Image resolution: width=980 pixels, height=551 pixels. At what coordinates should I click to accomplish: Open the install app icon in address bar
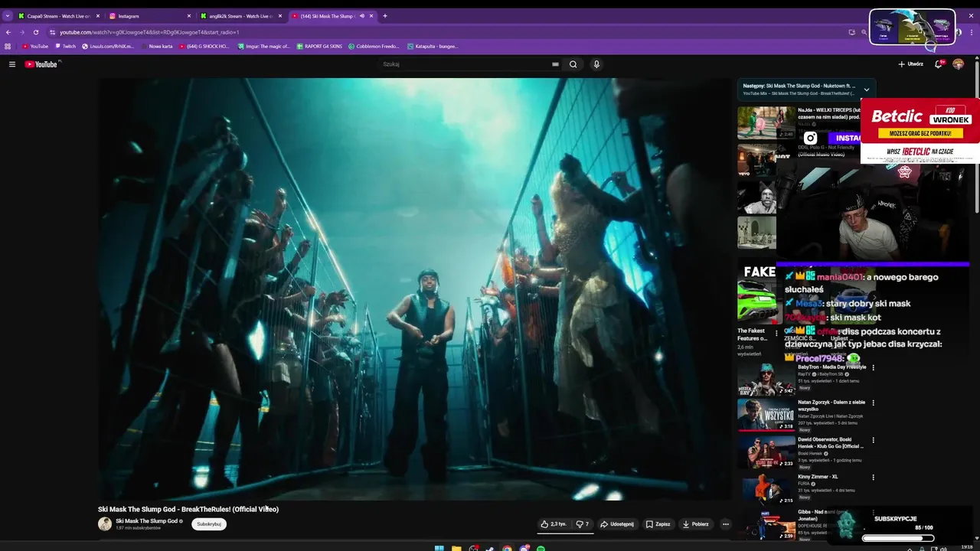[851, 32]
